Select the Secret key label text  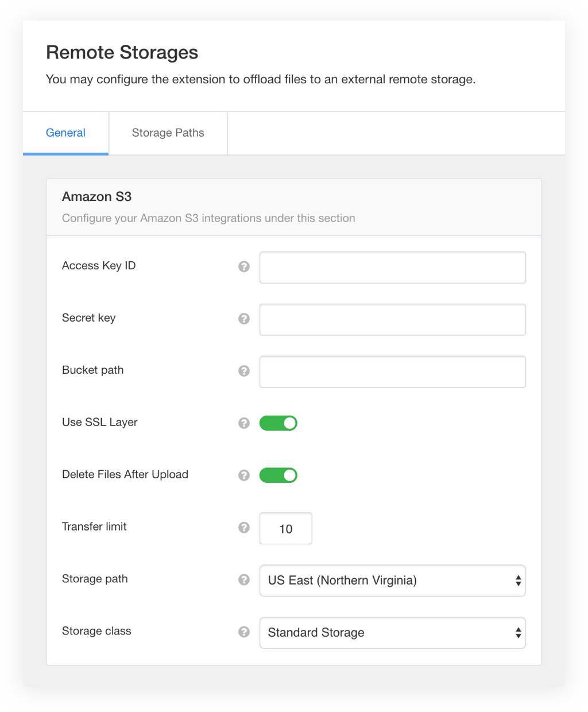89,318
